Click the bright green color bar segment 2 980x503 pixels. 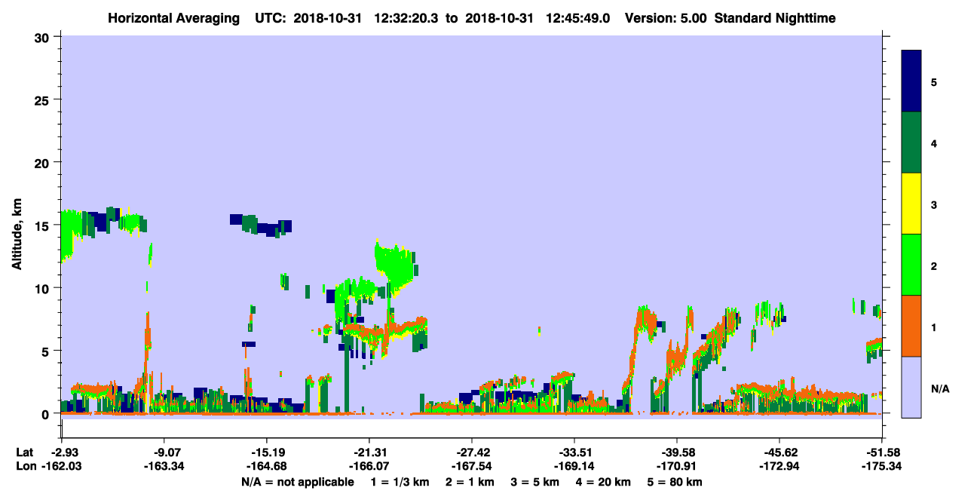pyautogui.click(x=911, y=265)
